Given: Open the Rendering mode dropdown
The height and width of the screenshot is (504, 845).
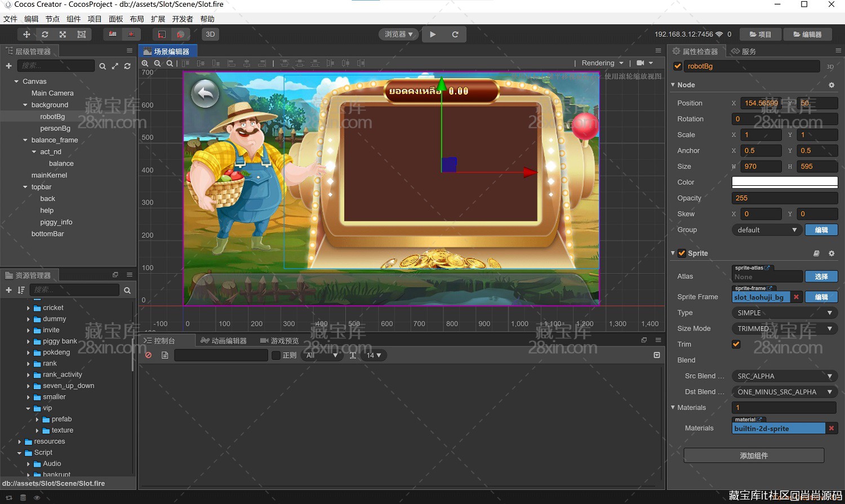Looking at the screenshot, I should (602, 63).
